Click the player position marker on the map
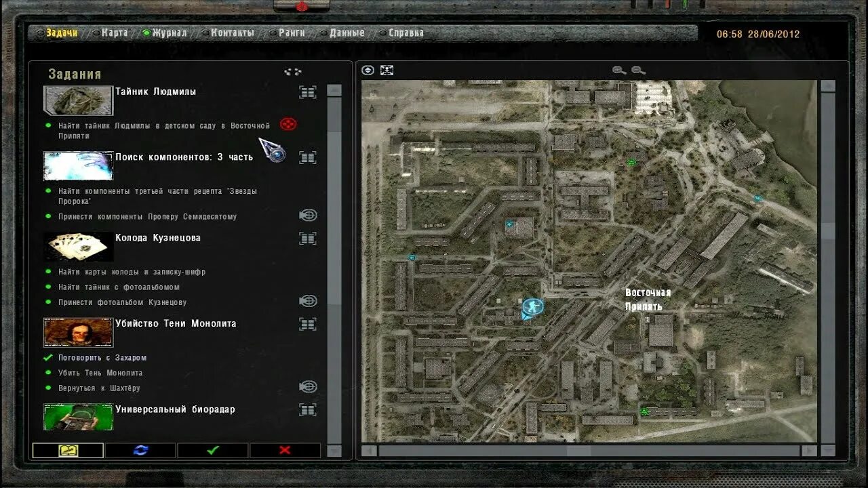The width and height of the screenshot is (868, 488). (x=532, y=308)
